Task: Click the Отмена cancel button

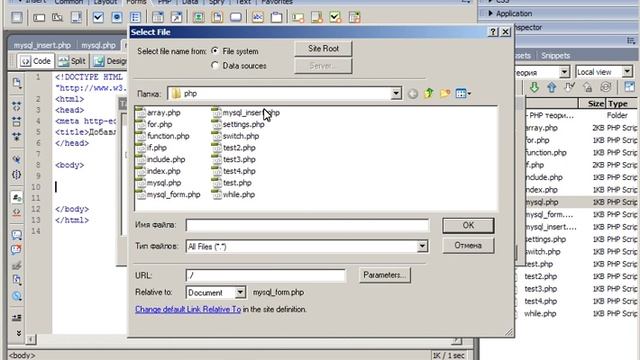Action: [468, 245]
